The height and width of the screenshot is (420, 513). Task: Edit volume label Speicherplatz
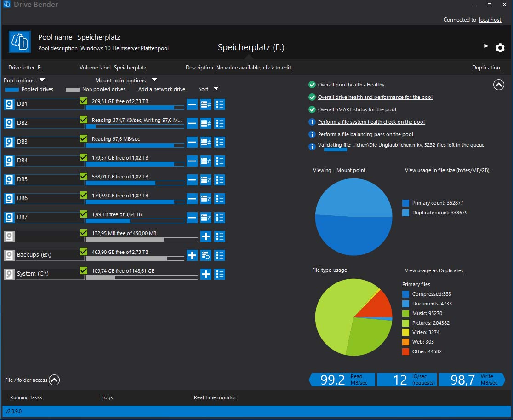pos(130,68)
